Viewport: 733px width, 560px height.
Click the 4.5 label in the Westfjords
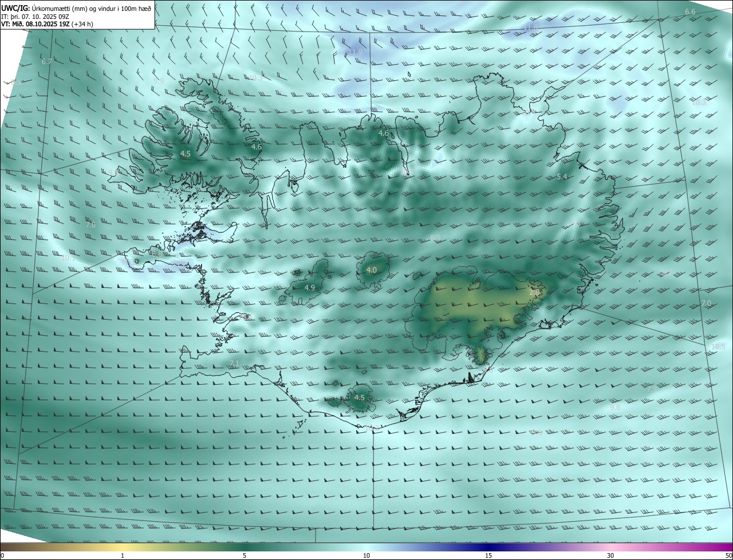click(x=186, y=154)
